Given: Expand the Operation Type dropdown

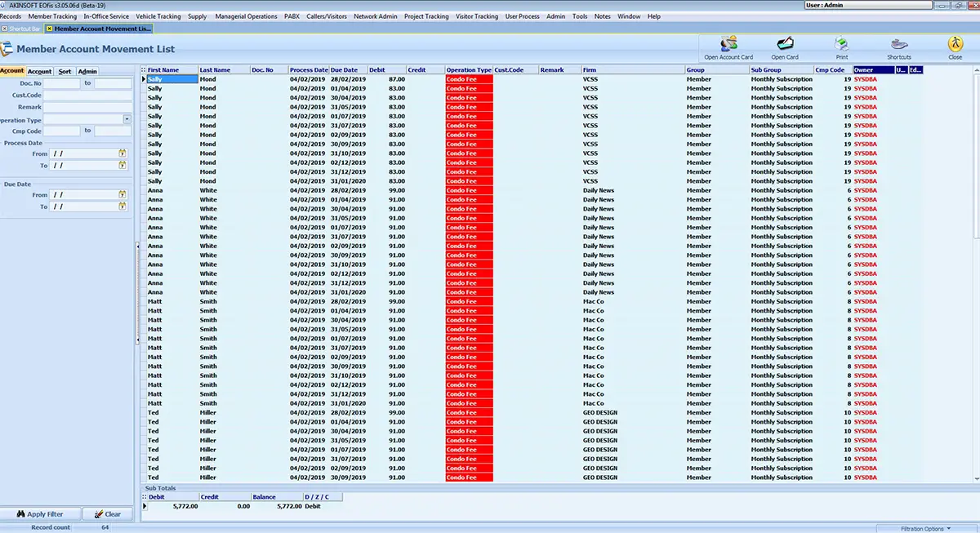Looking at the screenshot, I should point(128,119).
